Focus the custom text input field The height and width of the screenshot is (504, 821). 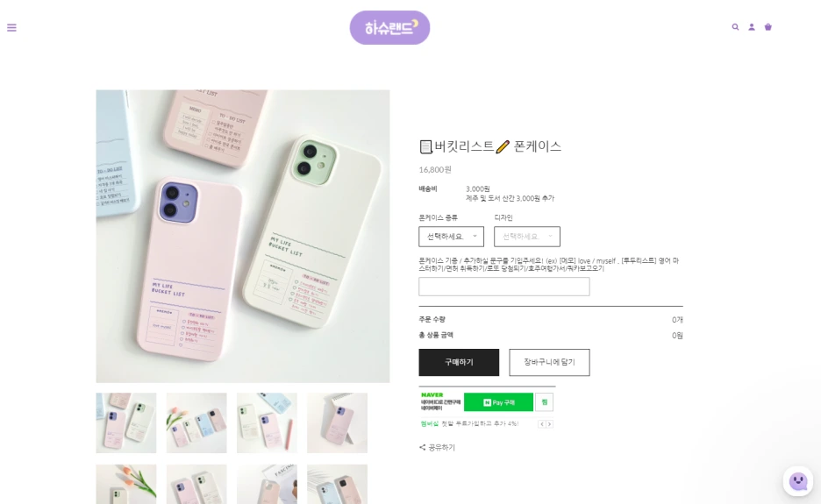pos(503,287)
